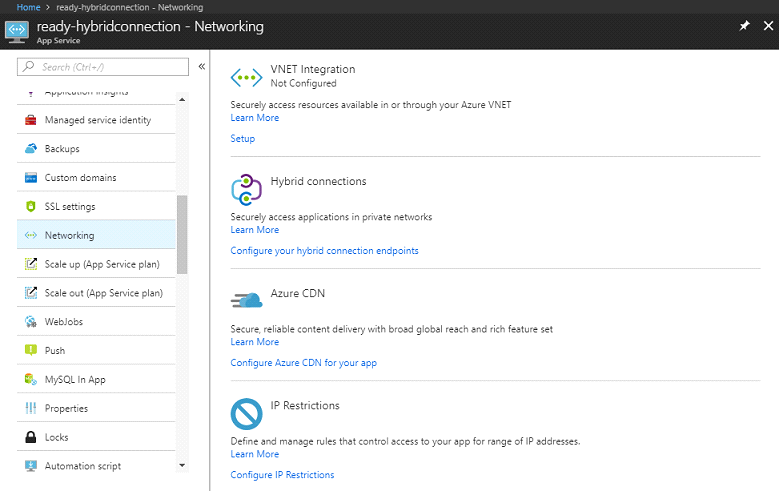The image size is (779, 491).
Task: Open Scale out (App Service plan)
Action: tap(96, 293)
